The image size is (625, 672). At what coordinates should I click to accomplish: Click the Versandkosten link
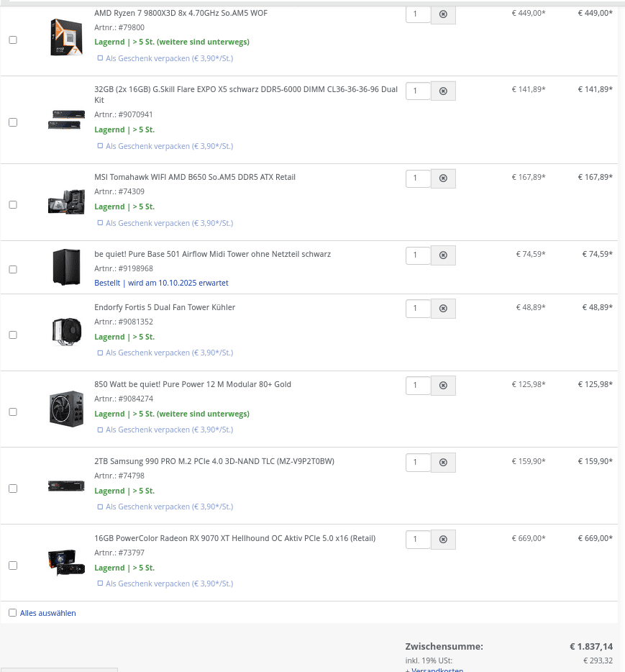coord(437,670)
